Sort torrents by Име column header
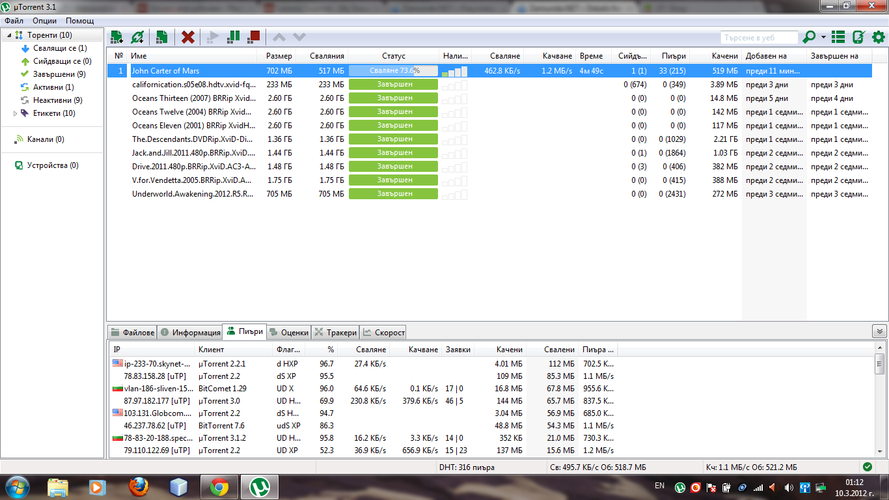 pos(193,56)
